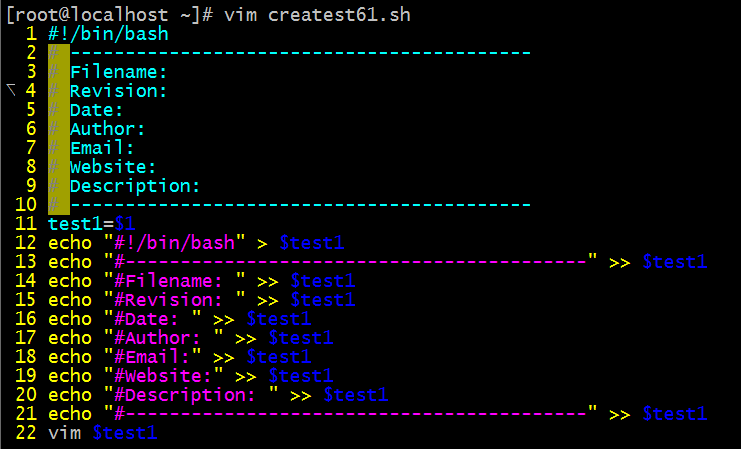741x449 pixels.
Task: Click the $test1 variable ending line 13
Action: (674, 262)
